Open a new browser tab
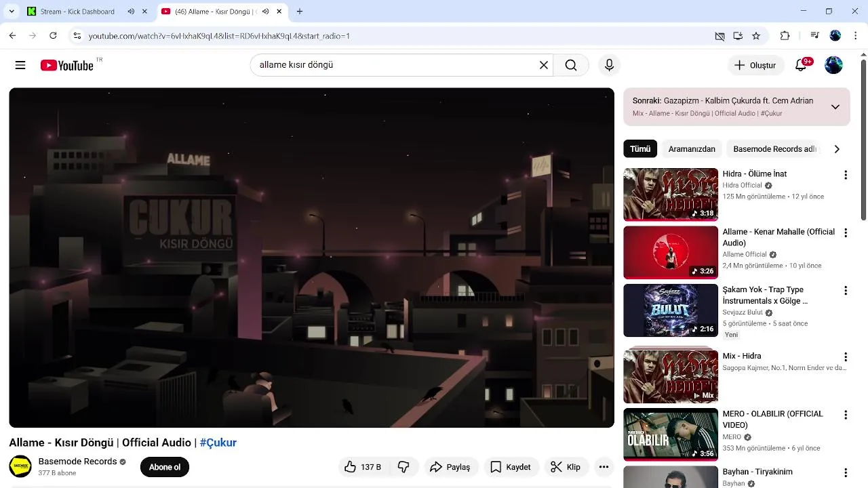The width and height of the screenshot is (868, 488). coord(300,12)
